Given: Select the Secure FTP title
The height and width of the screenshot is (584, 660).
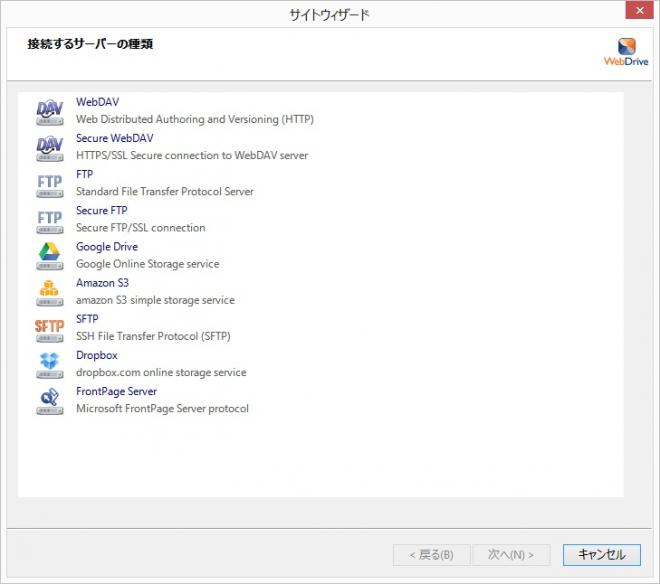Looking at the screenshot, I should point(101,211).
